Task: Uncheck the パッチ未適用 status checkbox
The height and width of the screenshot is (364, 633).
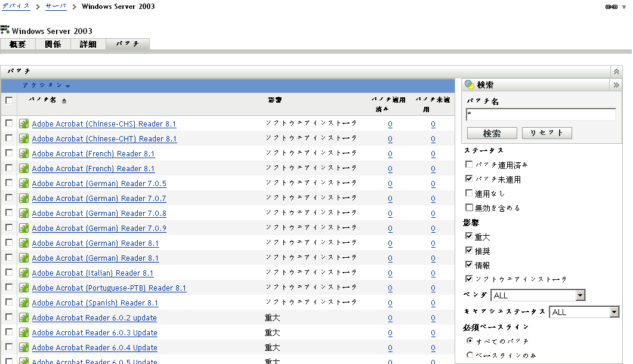Action: tap(468, 178)
